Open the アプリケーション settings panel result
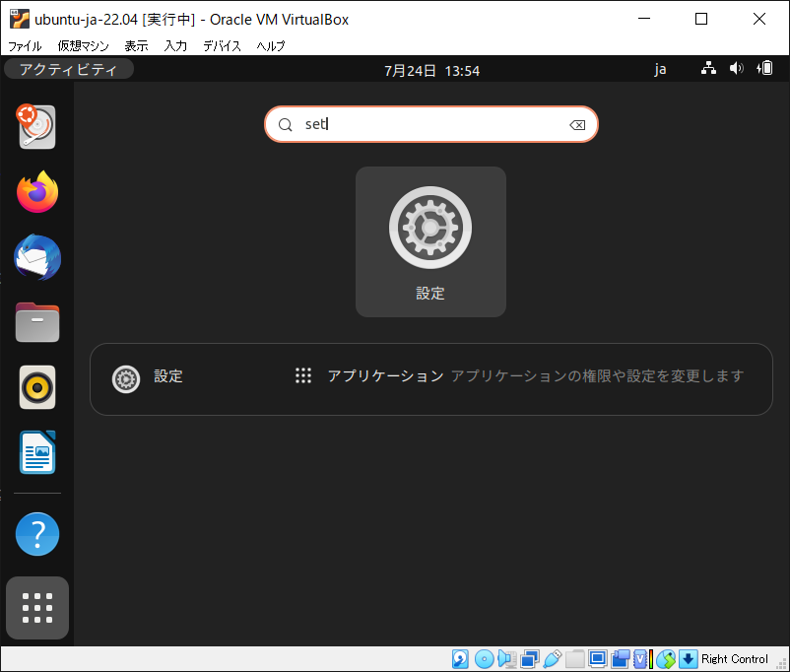The width and height of the screenshot is (790, 672). 519,376
